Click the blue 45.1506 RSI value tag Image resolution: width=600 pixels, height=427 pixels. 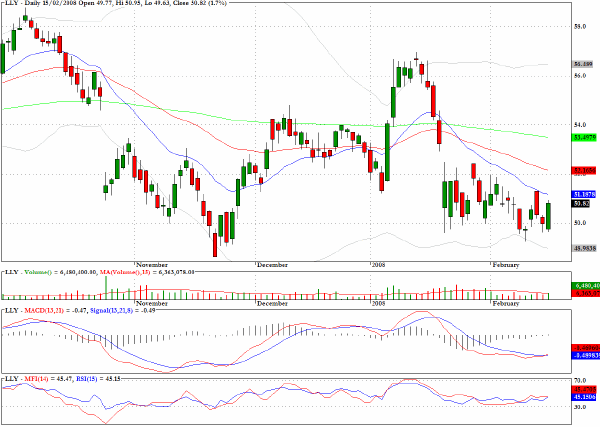click(x=584, y=397)
